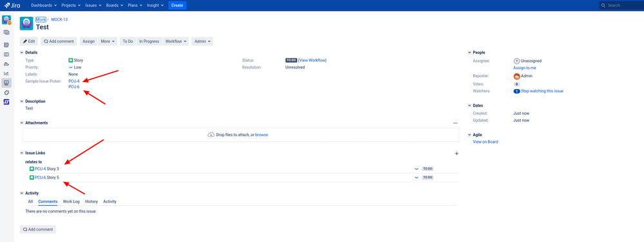Image resolution: width=644 pixels, height=242 pixels.
Task: Open the Admin dropdown
Action: (x=202, y=41)
